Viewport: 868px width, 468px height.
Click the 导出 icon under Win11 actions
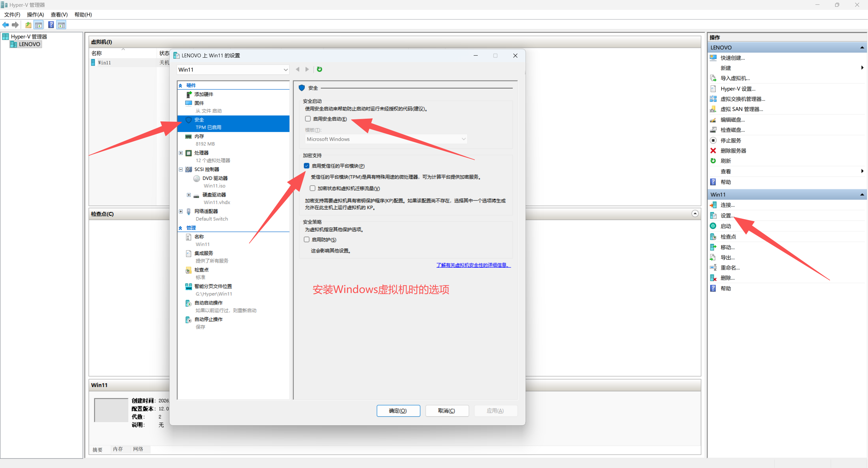pyautogui.click(x=713, y=257)
